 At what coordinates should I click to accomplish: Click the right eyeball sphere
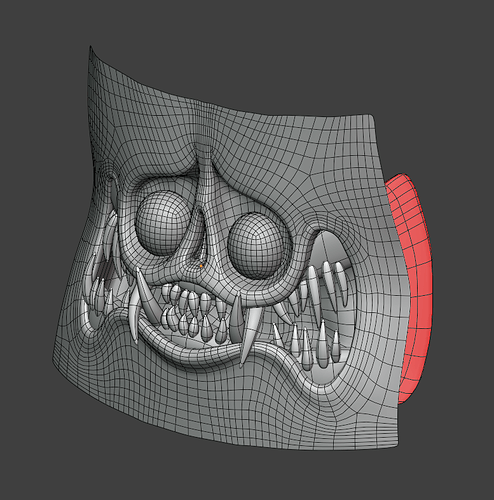click(259, 246)
